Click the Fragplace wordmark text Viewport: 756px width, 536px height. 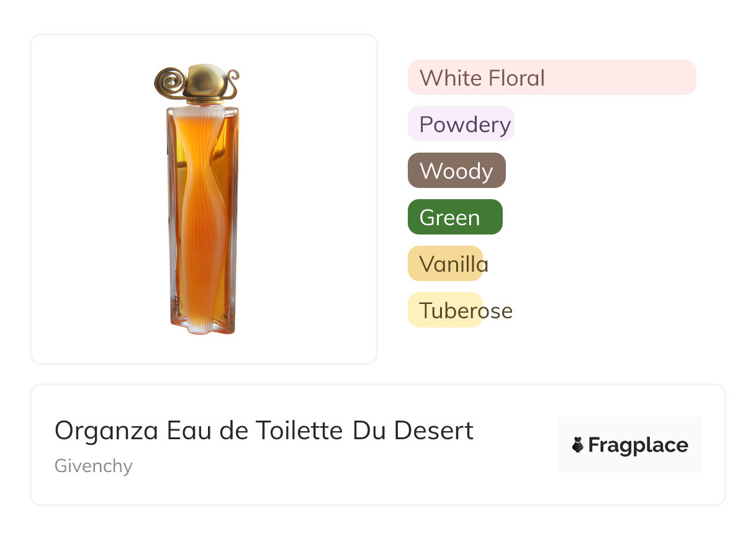click(638, 445)
